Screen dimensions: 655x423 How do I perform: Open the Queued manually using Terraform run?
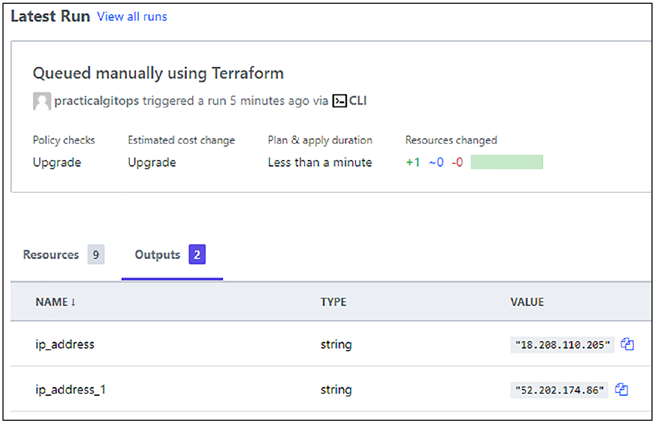click(x=158, y=73)
